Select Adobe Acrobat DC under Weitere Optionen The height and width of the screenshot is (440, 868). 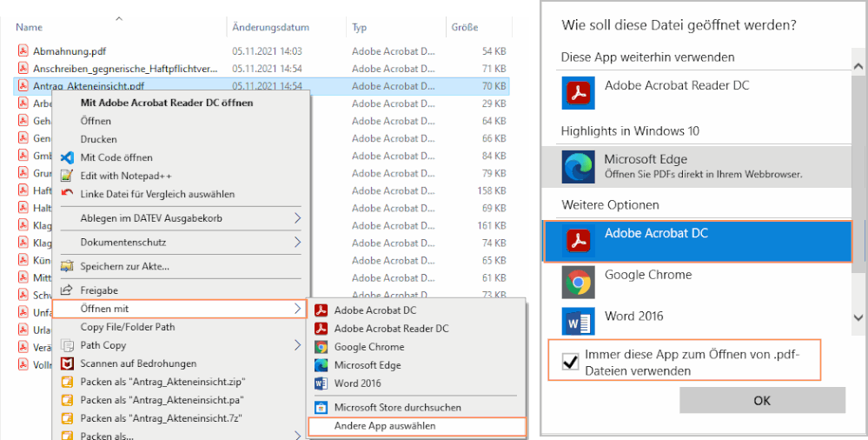[697, 241]
